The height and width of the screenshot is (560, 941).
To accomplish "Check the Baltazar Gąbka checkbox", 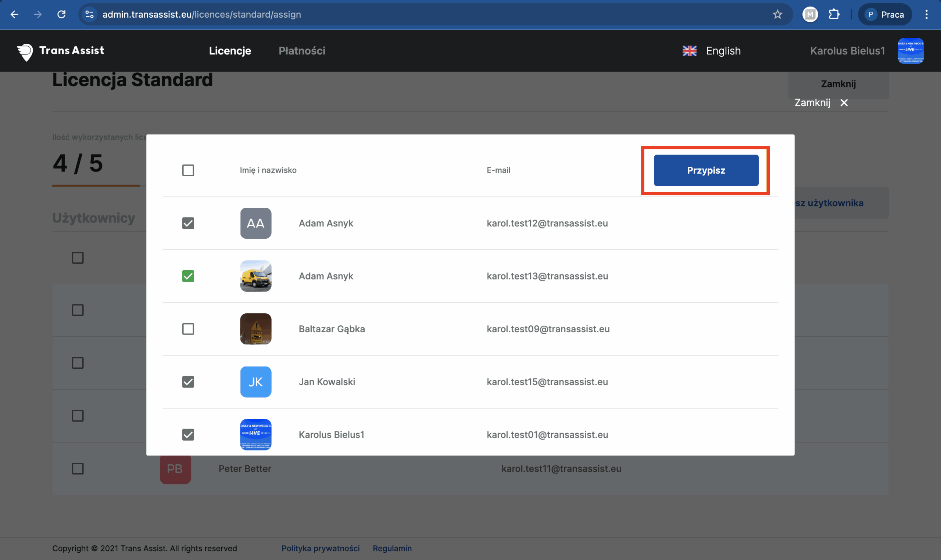I will point(188,329).
